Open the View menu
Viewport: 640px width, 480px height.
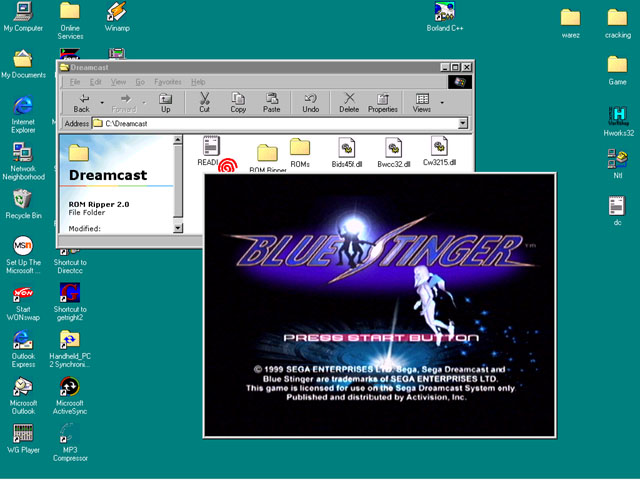[x=118, y=82]
